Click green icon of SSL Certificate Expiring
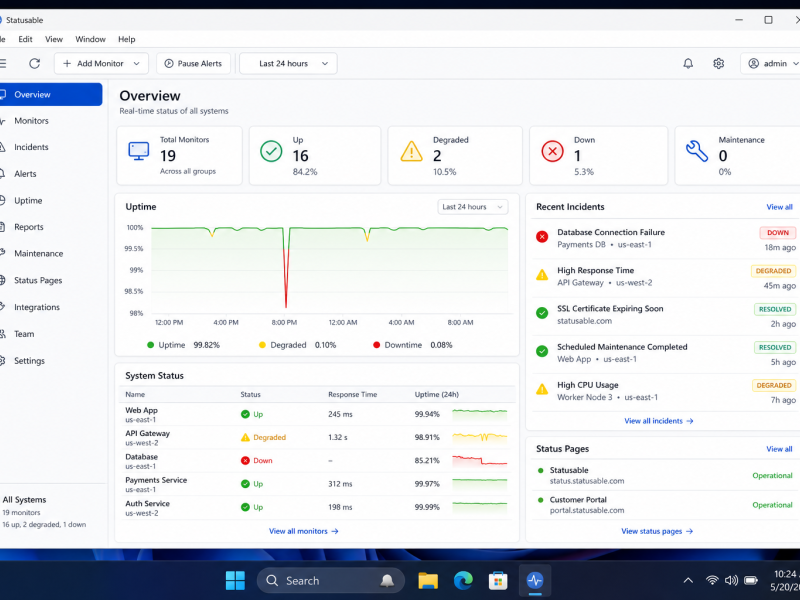 (x=542, y=313)
